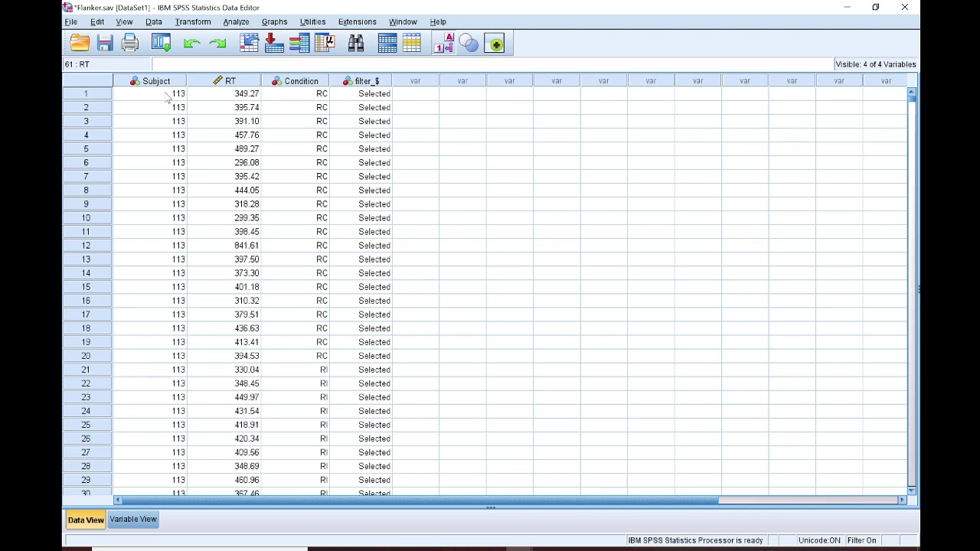
Task: Select the RT column header
Action: point(224,81)
